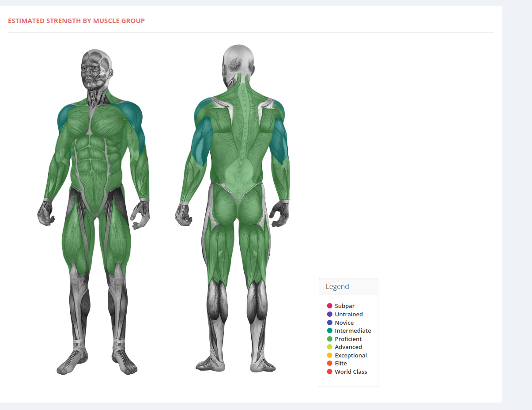Viewport: 532px width, 410px height.
Task: Click the 'Legend' panel header
Action: pyautogui.click(x=348, y=286)
